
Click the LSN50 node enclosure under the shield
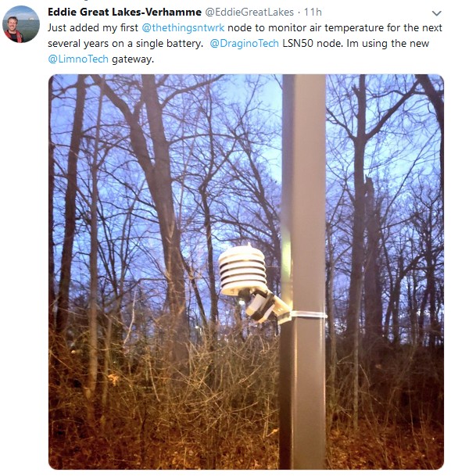tap(260, 307)
